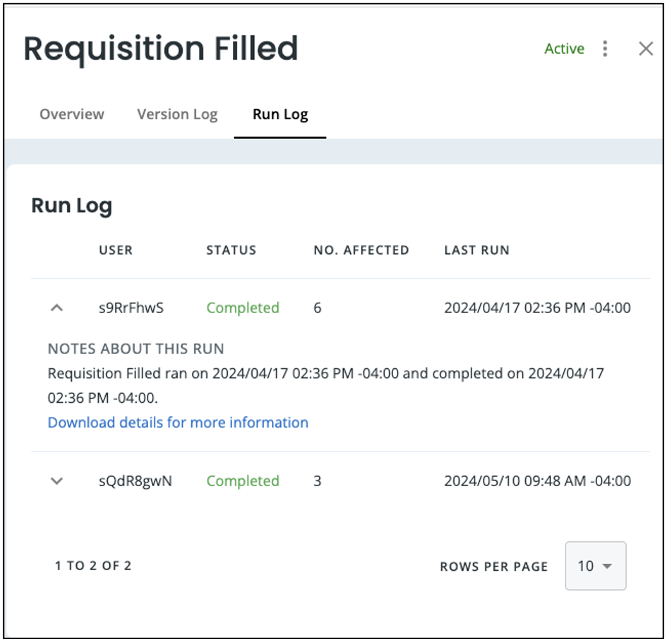Click Completed status in s9RrFhwS row
This screenshot has height=644, width=667.
click(x=243, y=307)
